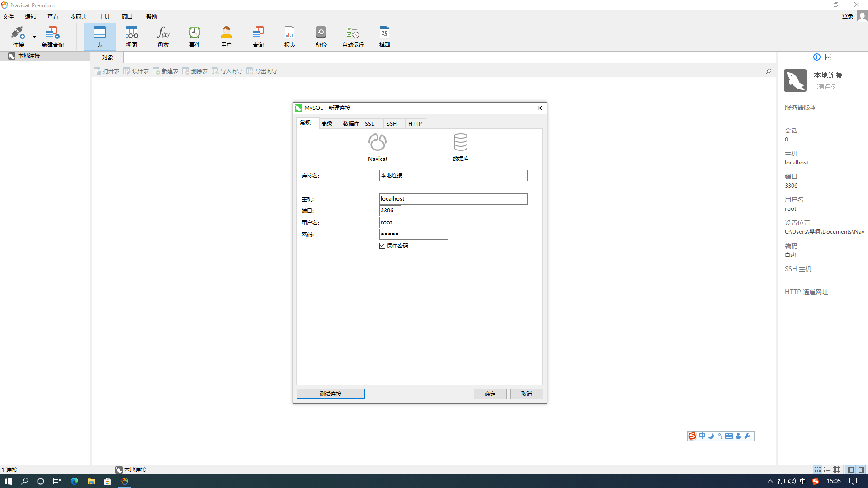Open the Function (函数) toolbar icon
This screenshot has height=488, width=868.
pos(163,33)
